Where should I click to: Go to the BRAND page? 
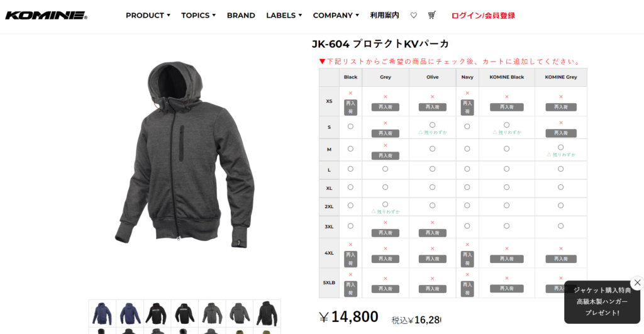pyautogui.click(x=241, y=15)
